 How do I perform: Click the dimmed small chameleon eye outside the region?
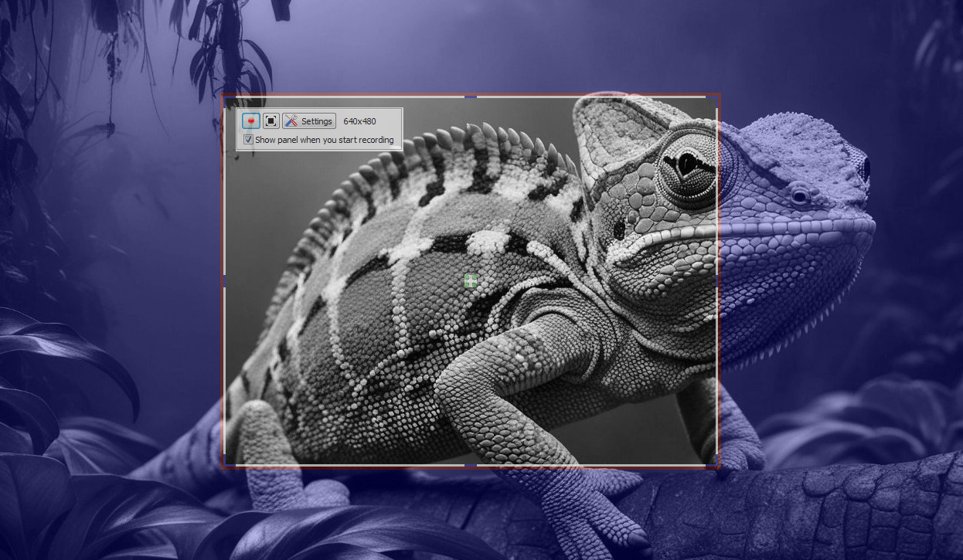click(799, 196)
